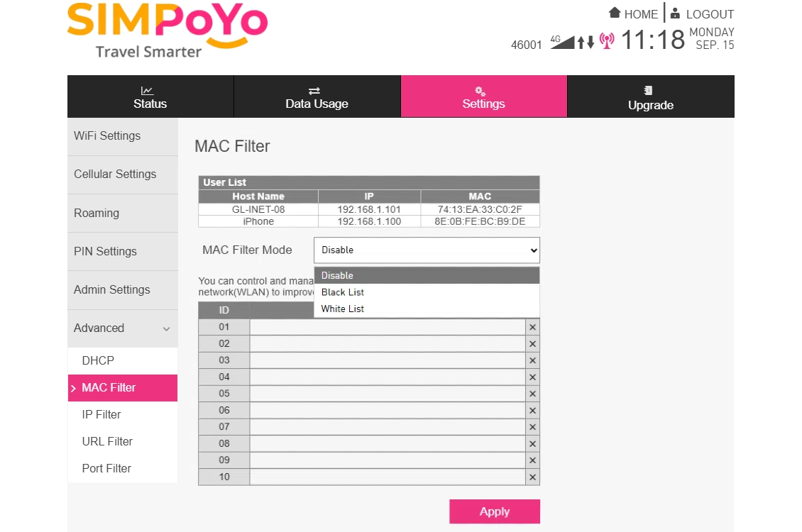802x532 pixels.
Task: Click the LOGOUT user icon
Action: (675, 13)
